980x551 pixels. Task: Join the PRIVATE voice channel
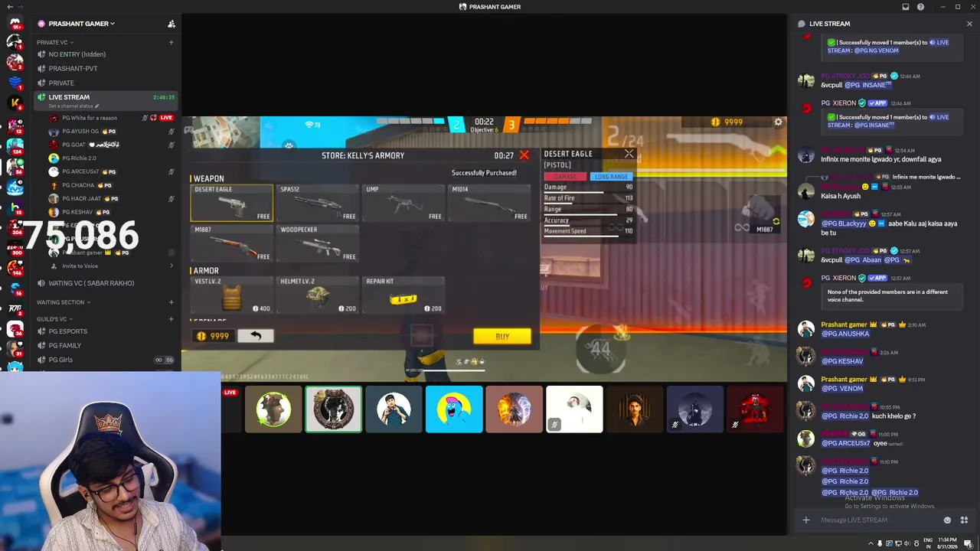(x=106, y=83)
